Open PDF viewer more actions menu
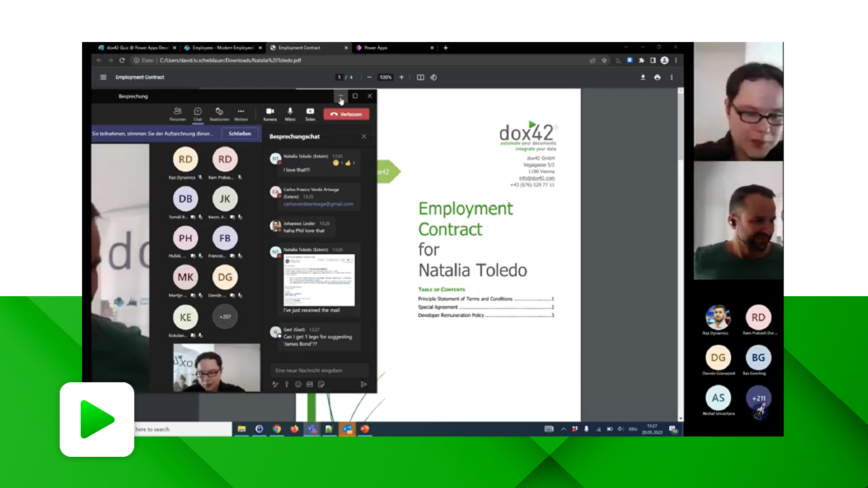The height and width of the screenshot is (488, 868). (671, 77)
